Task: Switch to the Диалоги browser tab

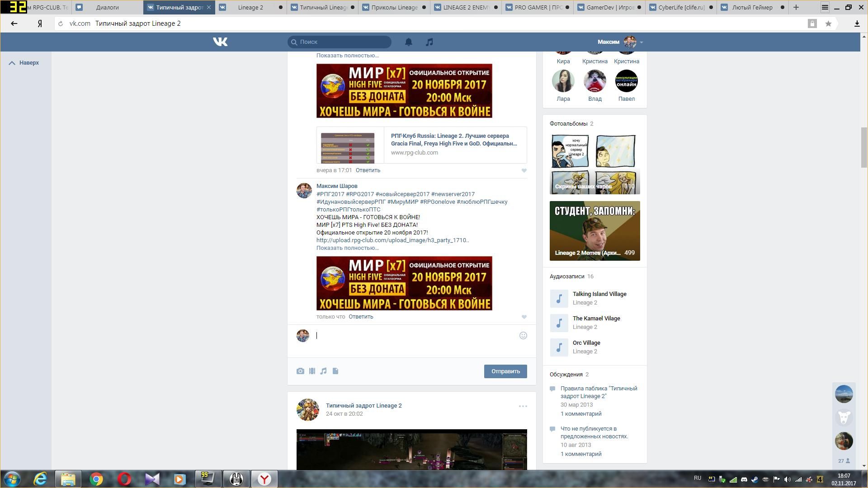Action: pyautogui.click(x=108, y=7)
